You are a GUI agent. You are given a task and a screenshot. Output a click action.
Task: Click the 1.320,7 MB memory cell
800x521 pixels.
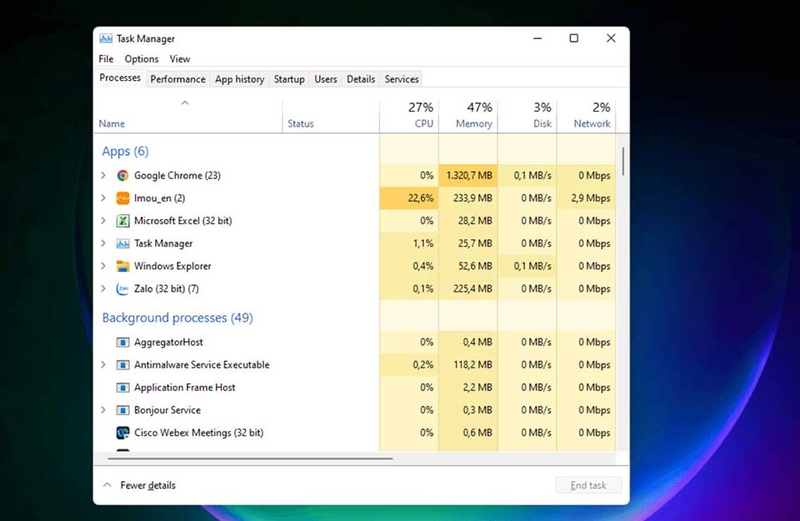[468, 176]
